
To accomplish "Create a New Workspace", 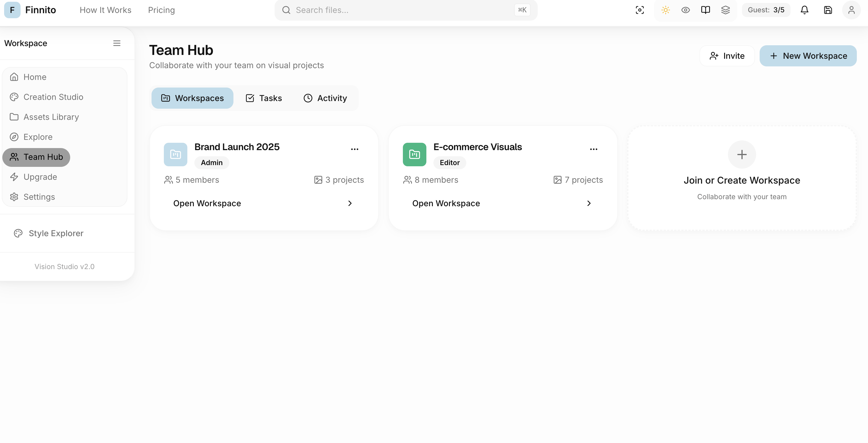I will [x=808, y=56].
